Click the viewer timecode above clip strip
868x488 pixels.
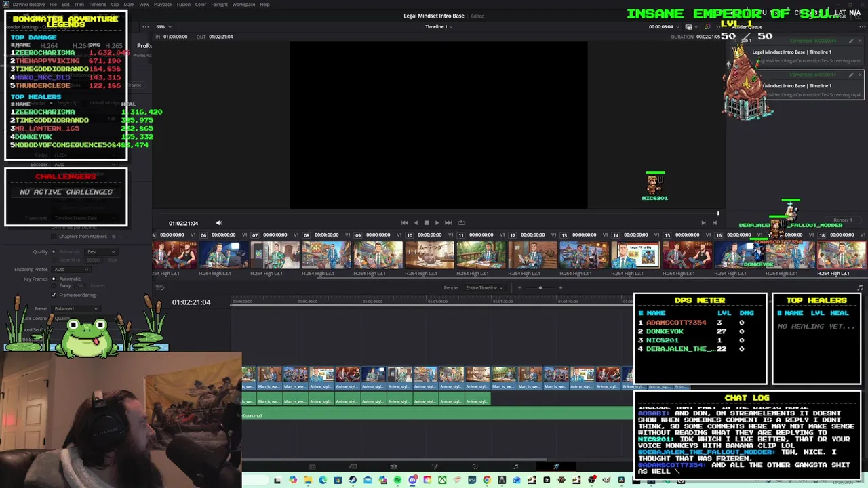click(183, 223)
